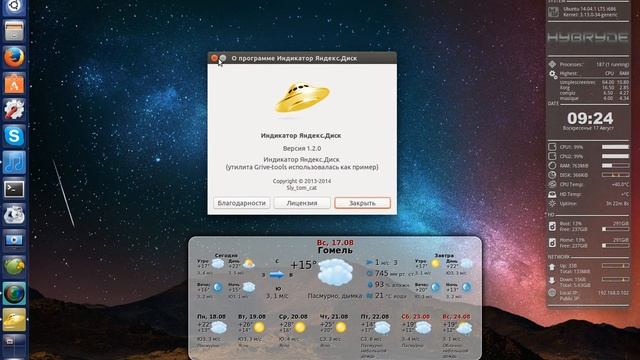Open the Files manager from the launcher
This screenshot has width=640, height=360.
coord(14,31)
